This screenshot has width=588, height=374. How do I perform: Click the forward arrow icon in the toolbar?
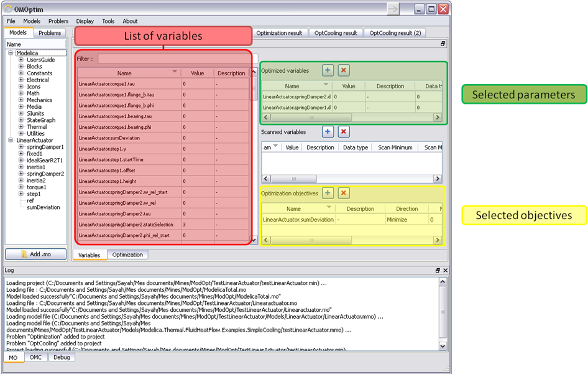393,9
